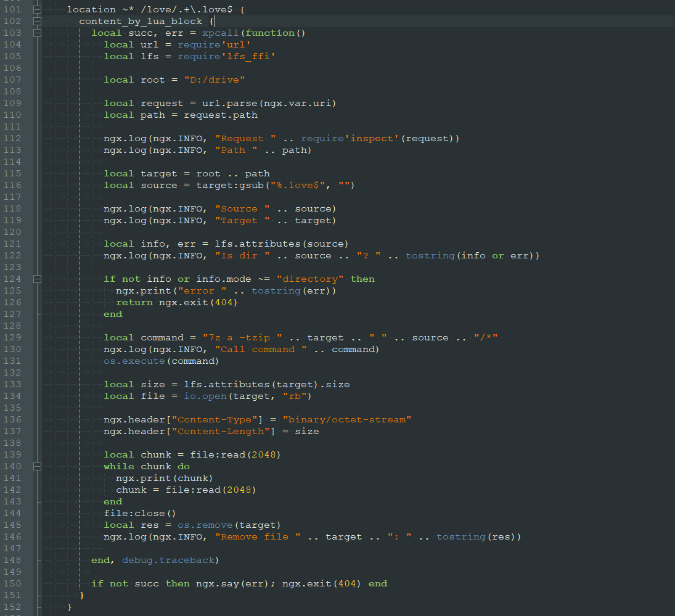Click the "D:/drive" string on line 107
This screenshot has height=616, width=675.
(215, 80)
